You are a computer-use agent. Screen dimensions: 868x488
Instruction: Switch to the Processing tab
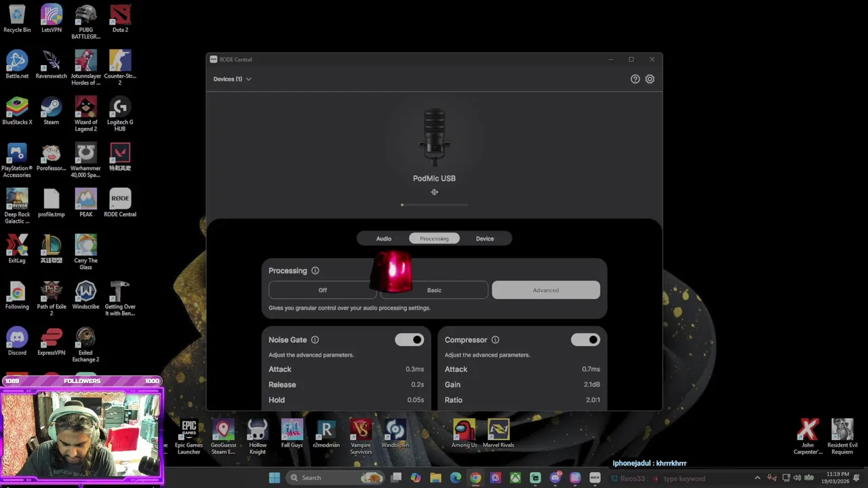[x=434, y=239]
